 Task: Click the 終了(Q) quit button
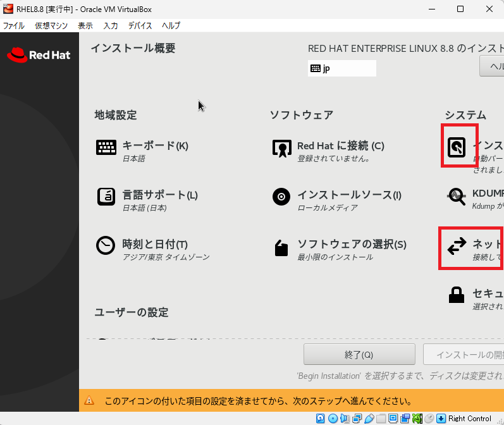pos(359,354)
